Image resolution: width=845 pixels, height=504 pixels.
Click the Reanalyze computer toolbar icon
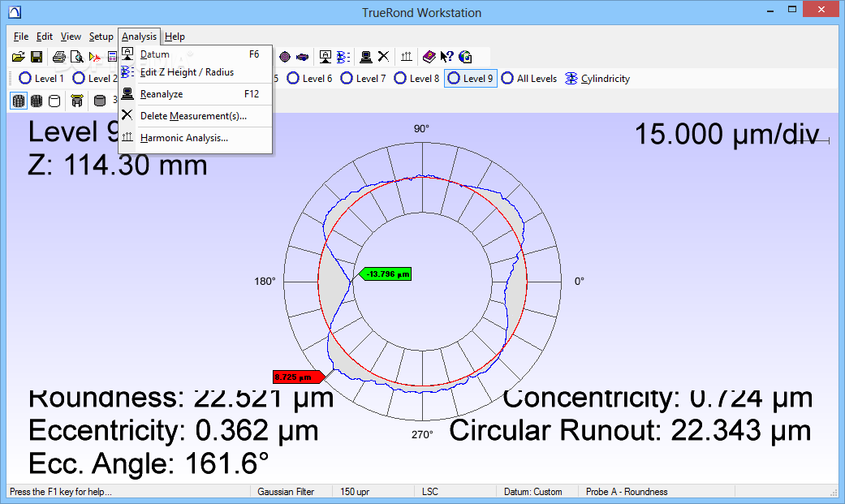coord(366,57)
